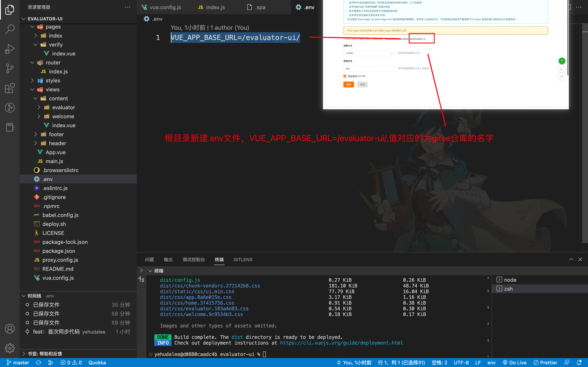This screenshot has width=588, height=367.
Task: Click the orange update button
Action: point(349,84)
